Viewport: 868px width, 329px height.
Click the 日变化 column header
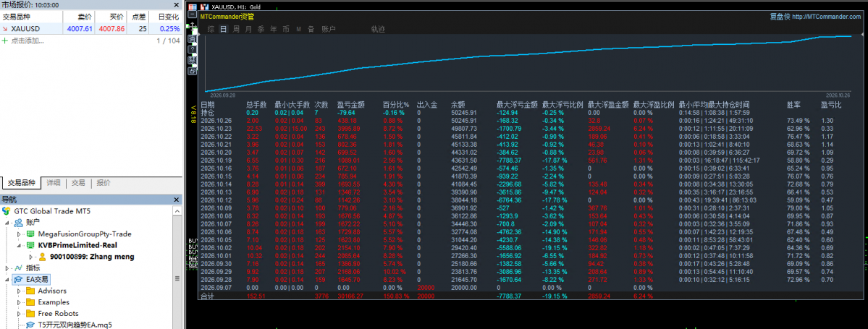166,17
